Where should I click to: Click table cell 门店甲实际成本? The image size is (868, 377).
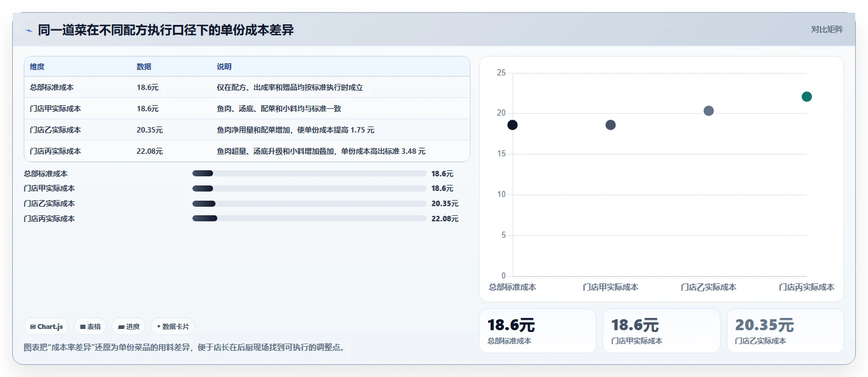[55, 109]
